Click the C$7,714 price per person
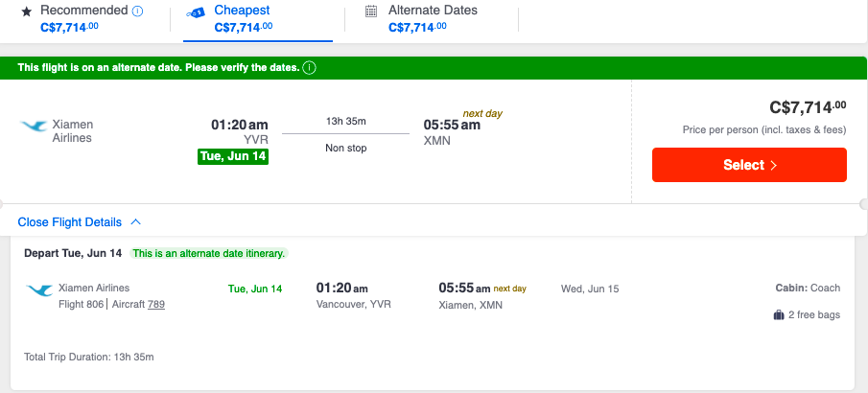 pos(808,107)
